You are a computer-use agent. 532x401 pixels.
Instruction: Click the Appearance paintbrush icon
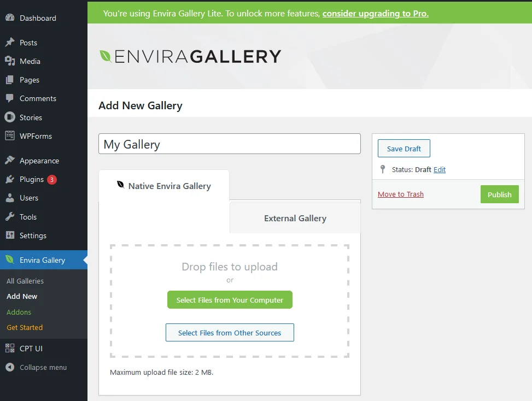[x=10, y=161]
